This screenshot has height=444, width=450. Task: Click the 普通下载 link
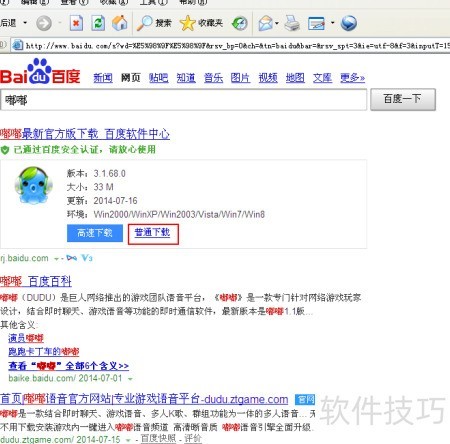152,232
